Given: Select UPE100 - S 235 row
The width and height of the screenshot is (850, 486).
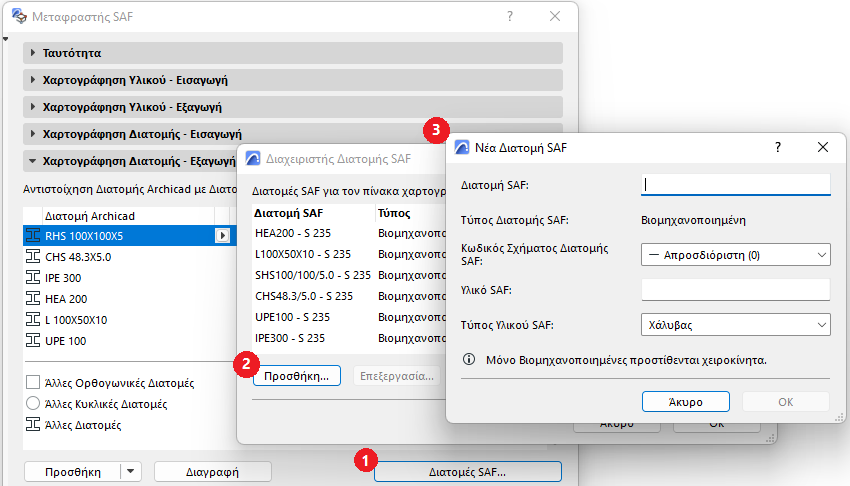Looking at the screenshot, I should 349,317.
